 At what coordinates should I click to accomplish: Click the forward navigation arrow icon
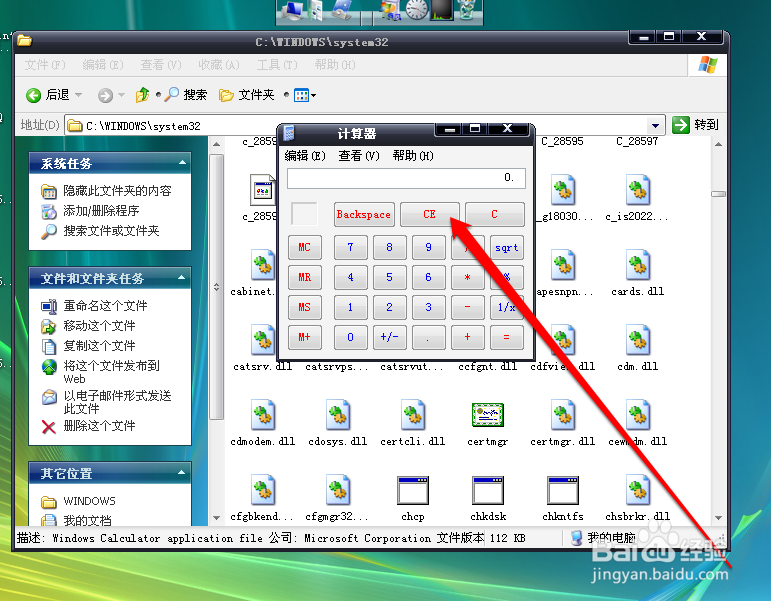coord(105,95)
